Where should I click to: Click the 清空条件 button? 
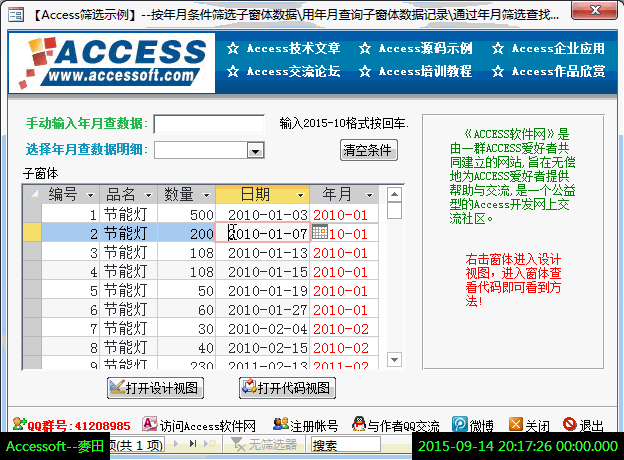369,150
